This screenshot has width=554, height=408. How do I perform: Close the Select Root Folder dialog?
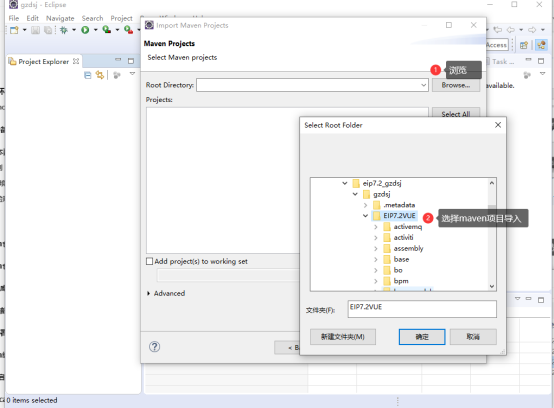498,125
